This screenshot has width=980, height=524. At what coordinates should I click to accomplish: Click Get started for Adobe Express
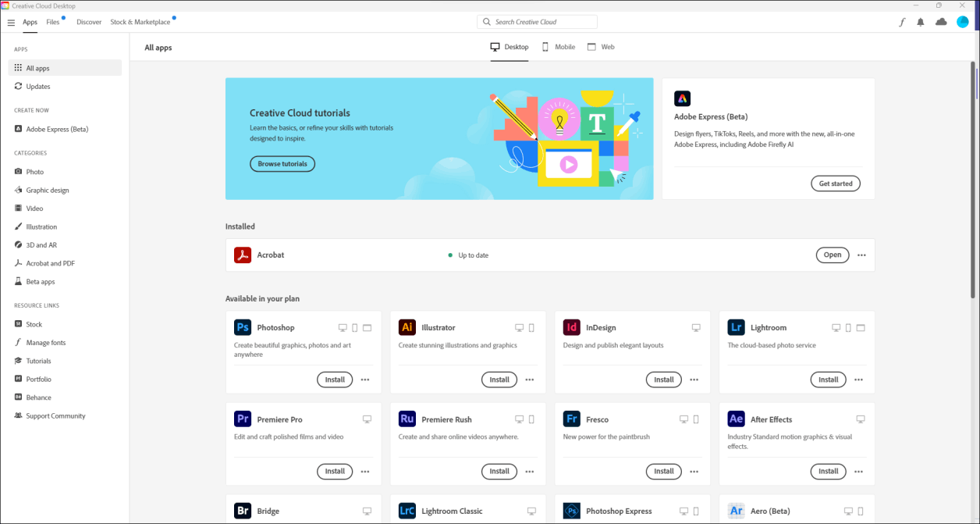835,183
